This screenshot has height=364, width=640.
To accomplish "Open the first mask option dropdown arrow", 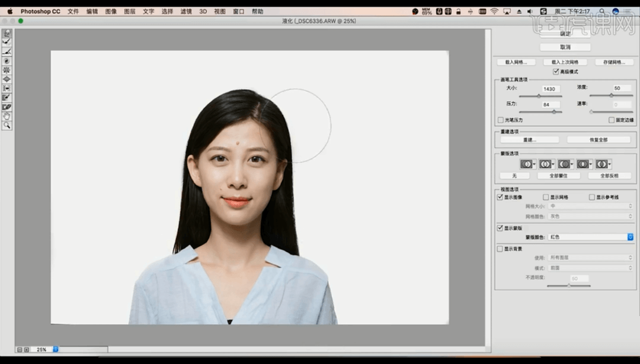I will (535, 164).
